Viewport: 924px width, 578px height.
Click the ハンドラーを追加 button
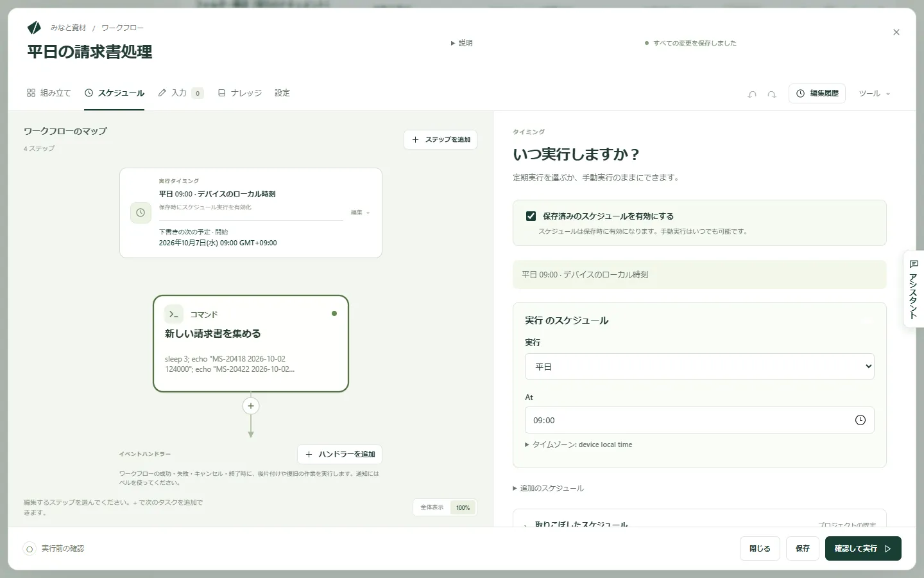339,454
